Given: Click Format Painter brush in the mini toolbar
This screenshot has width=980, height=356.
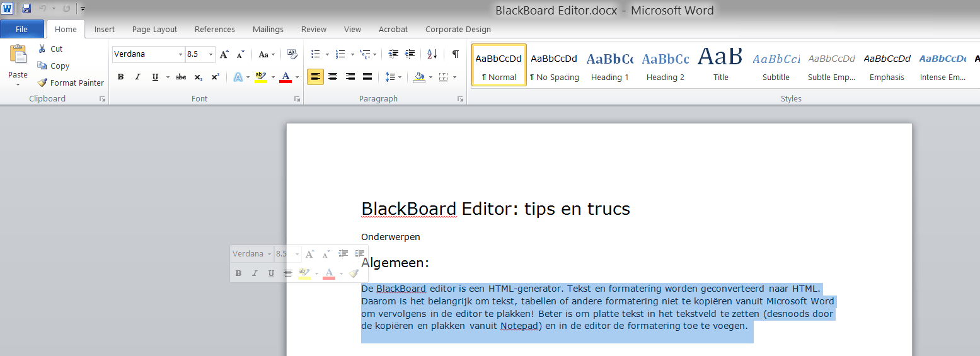Looking at the screenshot, I should point(354,273).
